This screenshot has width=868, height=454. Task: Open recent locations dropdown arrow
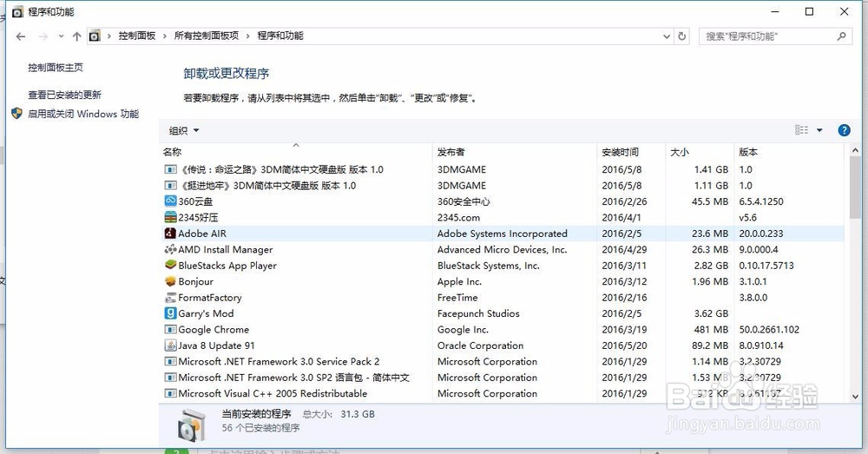point(61,36)
